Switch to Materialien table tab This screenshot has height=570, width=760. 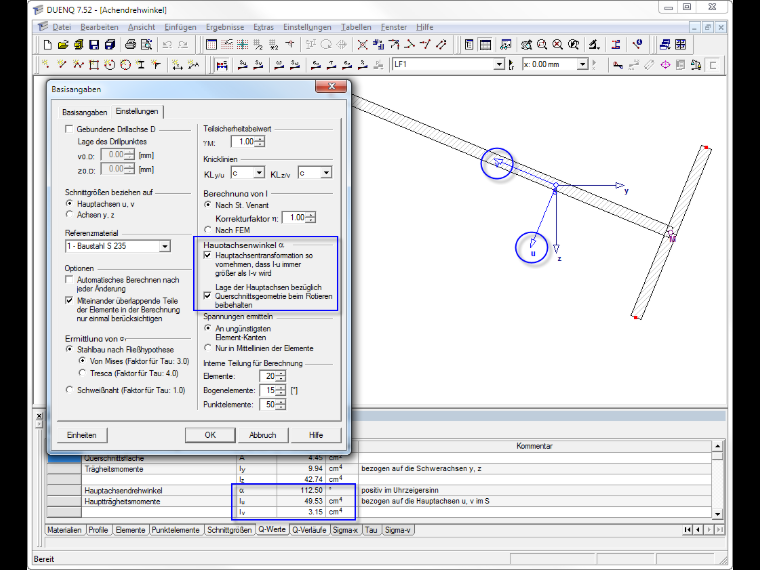coord(64,530)
